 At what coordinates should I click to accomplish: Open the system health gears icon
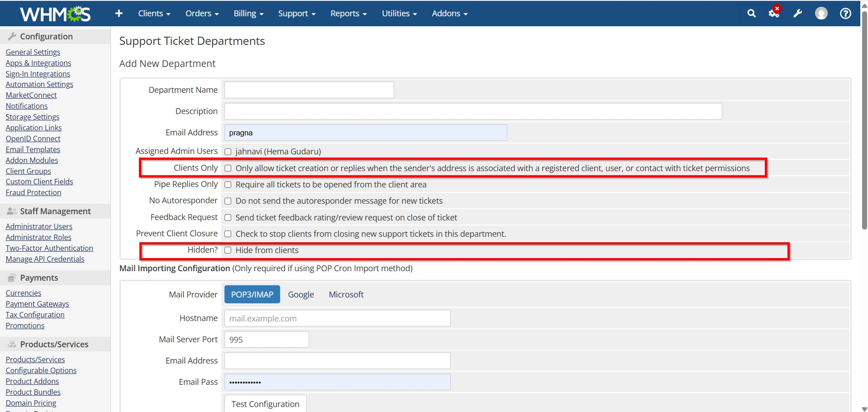click(774, 13)
